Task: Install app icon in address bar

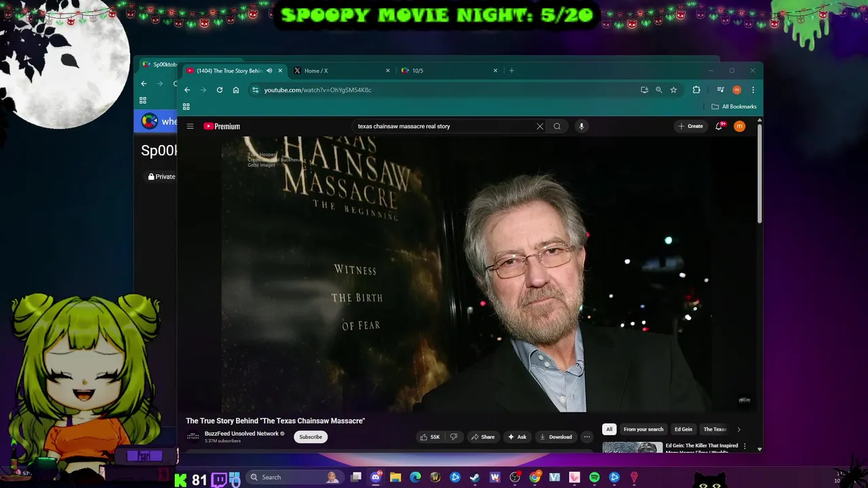Action: coord(644,89)
